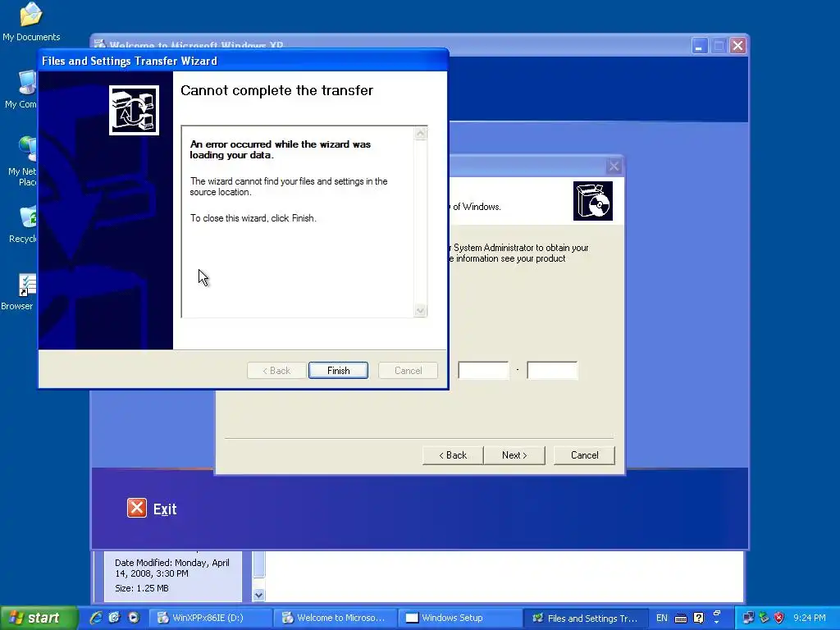Click the red security shield tray icon
Screen dimensions: 840x630
click(x=779, y=618)
